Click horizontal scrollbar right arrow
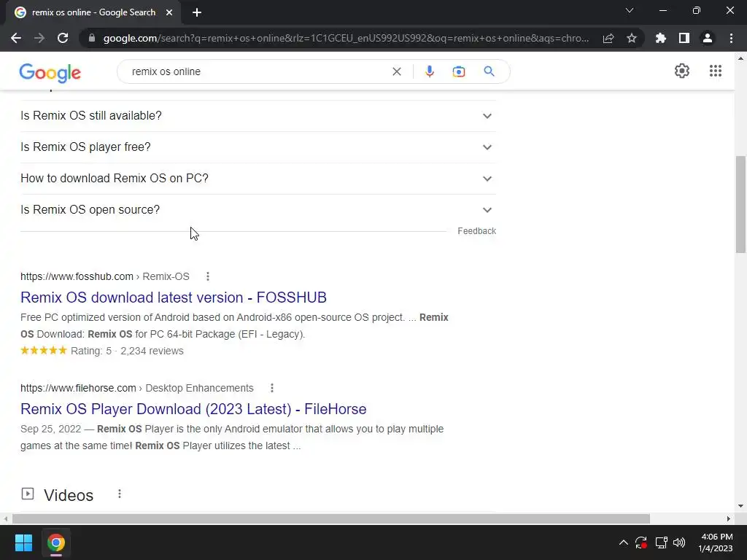747x560 pixels. tap(729, 518)
